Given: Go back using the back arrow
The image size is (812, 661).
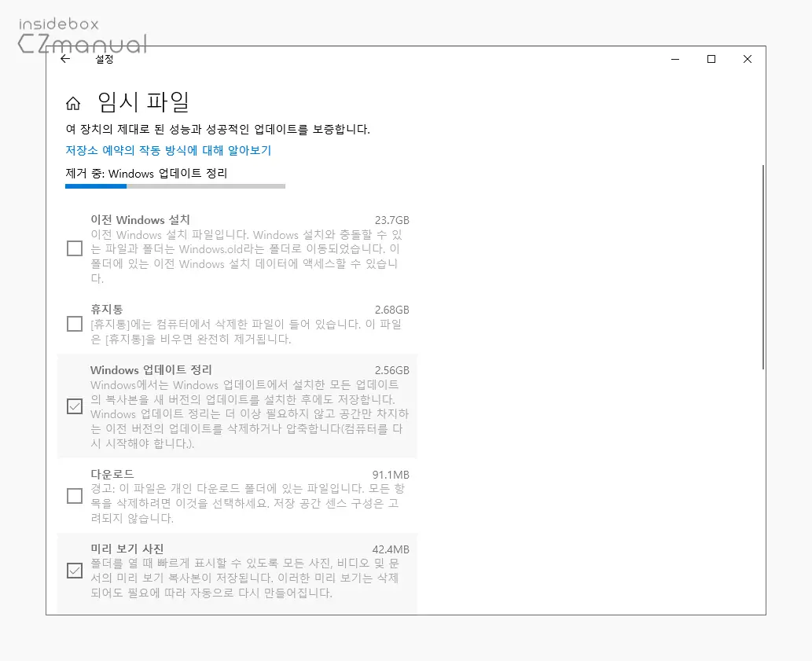Looking at the screenshot, I should coord(65,59).
